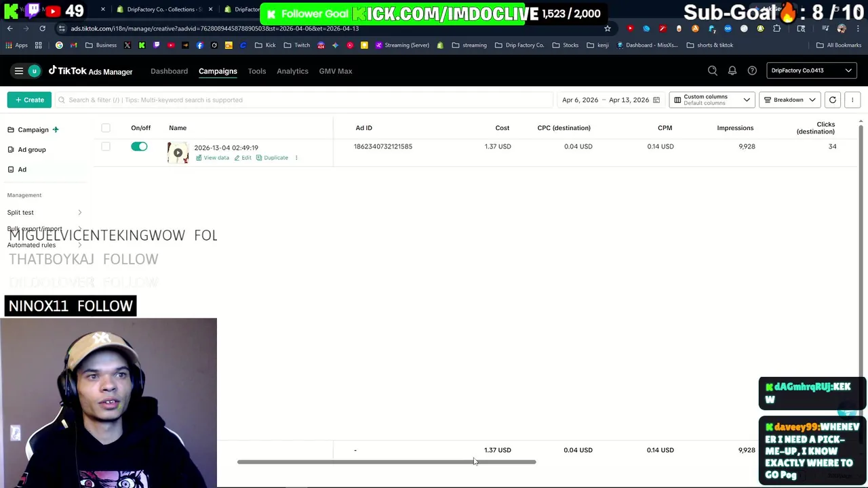This screenshot has width=868, height=488.
Task: Bookmark this page with the star icon
Action: coord(608,28)
